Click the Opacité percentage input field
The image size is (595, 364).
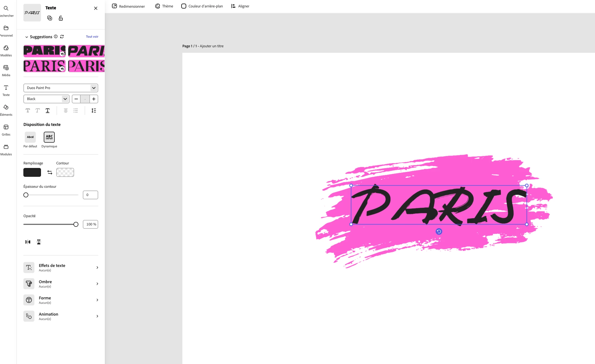[x=91, y=224]
